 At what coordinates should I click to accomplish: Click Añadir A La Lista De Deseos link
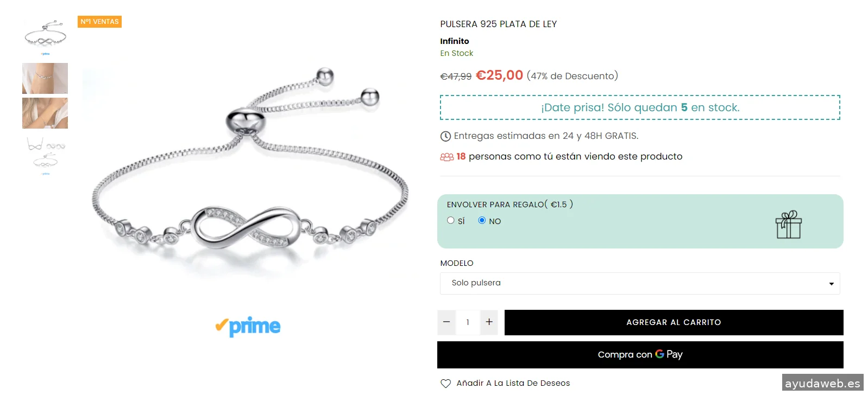513,383
